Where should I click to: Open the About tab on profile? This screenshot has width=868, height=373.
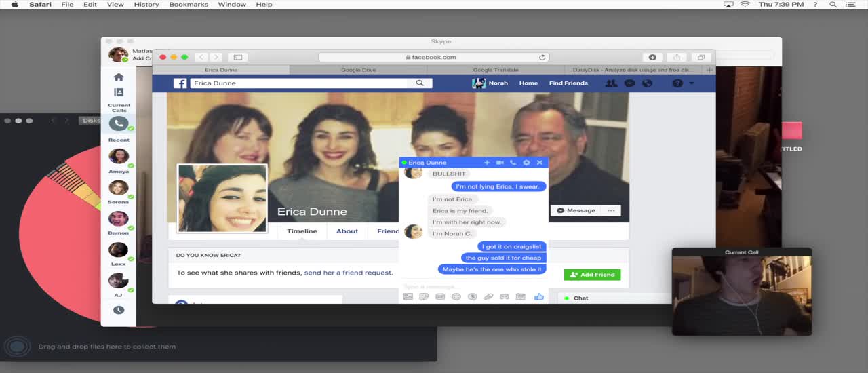tap(347, 231)
